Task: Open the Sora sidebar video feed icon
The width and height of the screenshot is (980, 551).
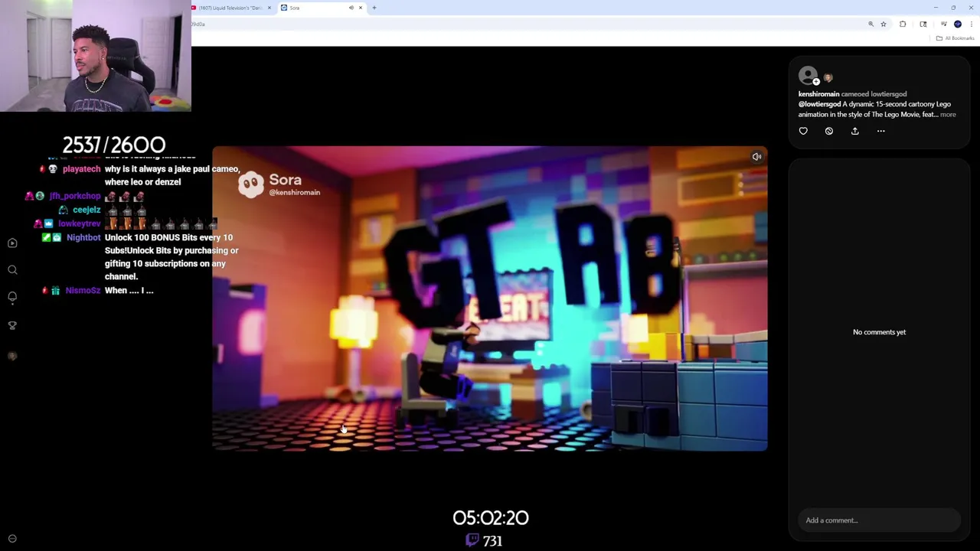Action: [x=12, y=243]
